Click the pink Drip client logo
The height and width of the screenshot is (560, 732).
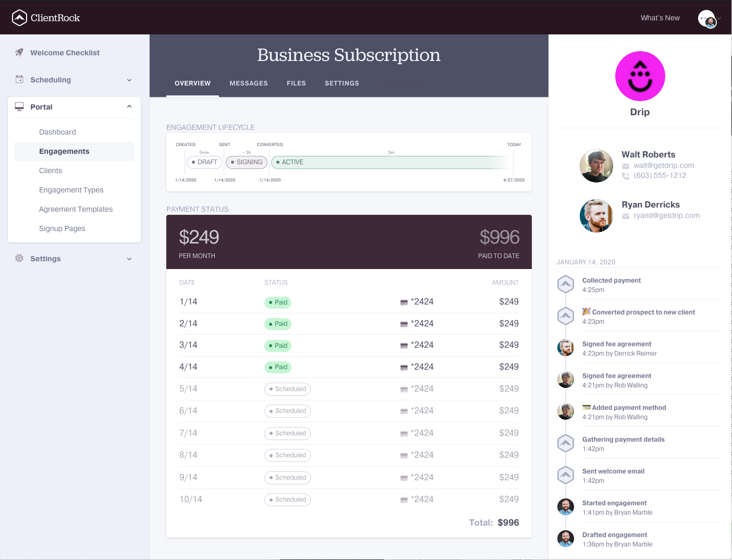pyautogui.click(x=640, y=76)
